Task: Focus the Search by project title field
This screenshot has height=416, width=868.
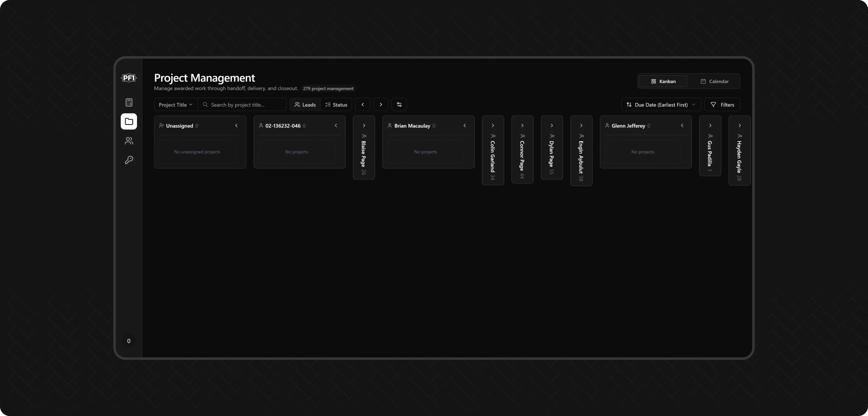Action: click(x=242, y=105)
